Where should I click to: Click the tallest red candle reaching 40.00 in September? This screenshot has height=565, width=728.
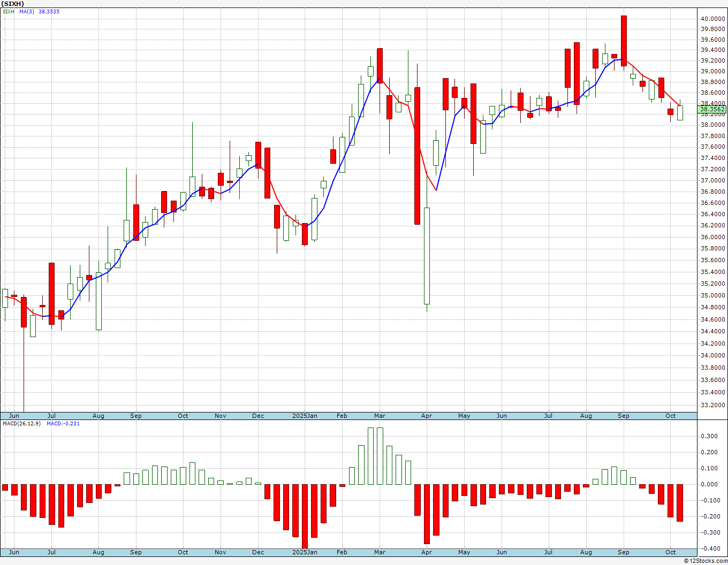[624, 41]
